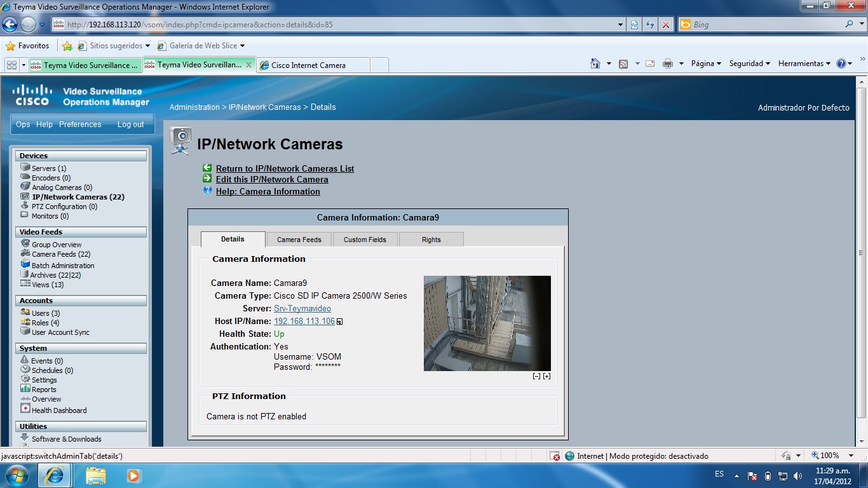Click the Batch Administration icon
The width and height of the screenshot is (868, 488).
(25, 264)
